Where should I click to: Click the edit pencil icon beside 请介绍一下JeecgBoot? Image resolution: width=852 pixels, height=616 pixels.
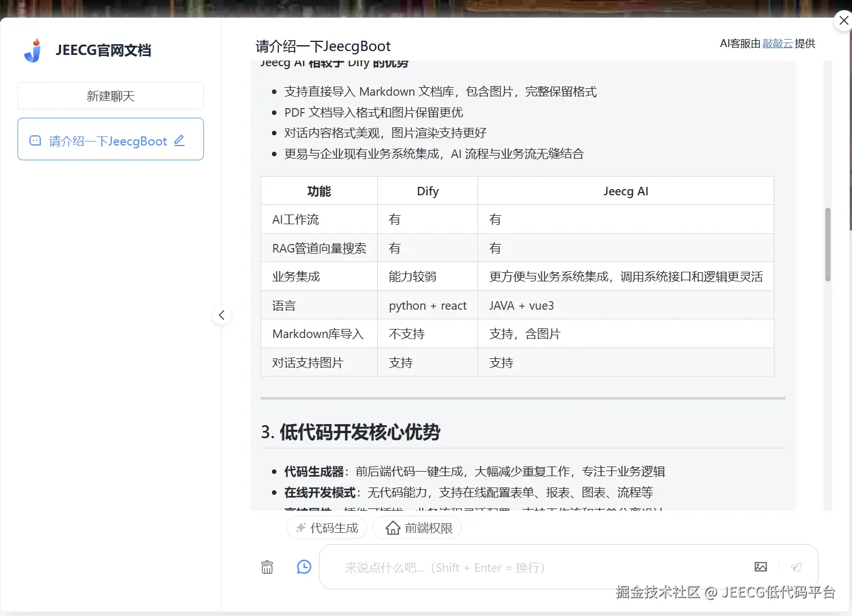coord(180,140)
